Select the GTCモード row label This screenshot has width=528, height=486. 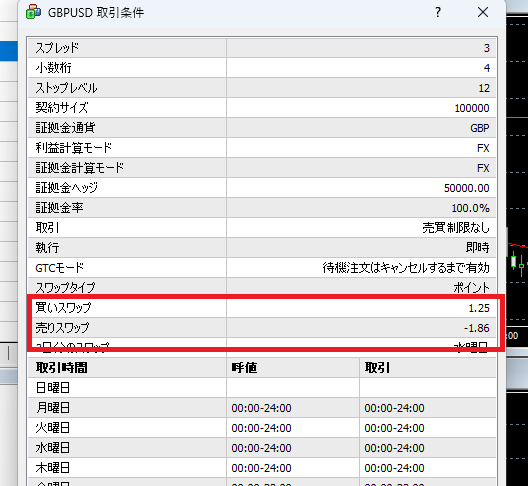(x=60, y=268)
